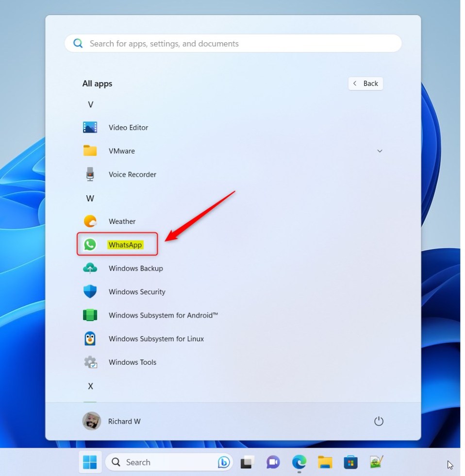Open File Explorer from the taskbar

325,462
